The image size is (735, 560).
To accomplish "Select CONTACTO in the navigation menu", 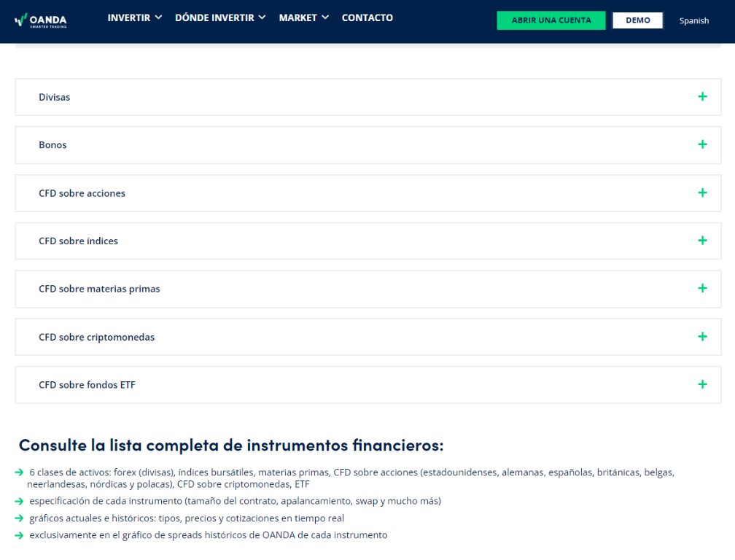I will (367, 17).
